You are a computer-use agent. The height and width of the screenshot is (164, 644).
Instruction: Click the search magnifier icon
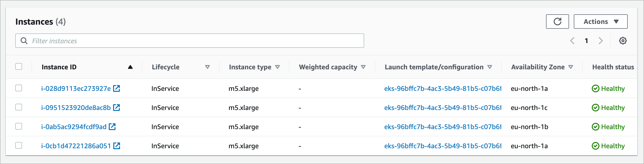click(24, 41)
